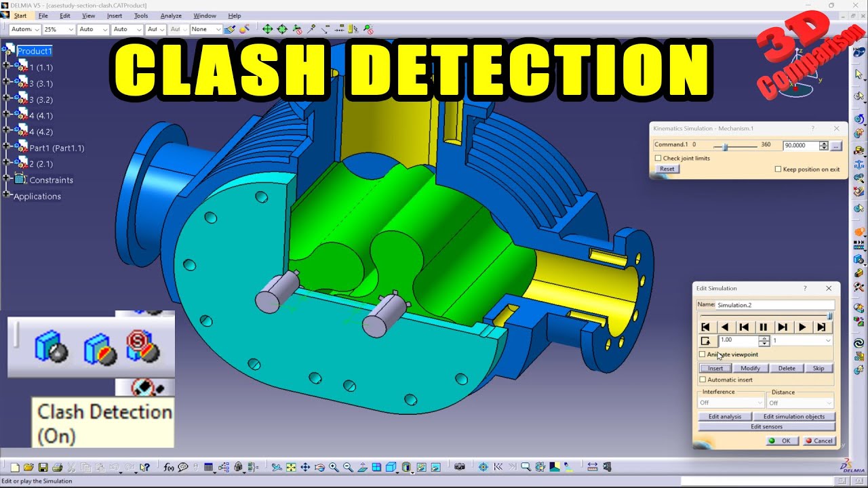Expand the Constraints tree node
868x488 pixels.
pos(7,178)
